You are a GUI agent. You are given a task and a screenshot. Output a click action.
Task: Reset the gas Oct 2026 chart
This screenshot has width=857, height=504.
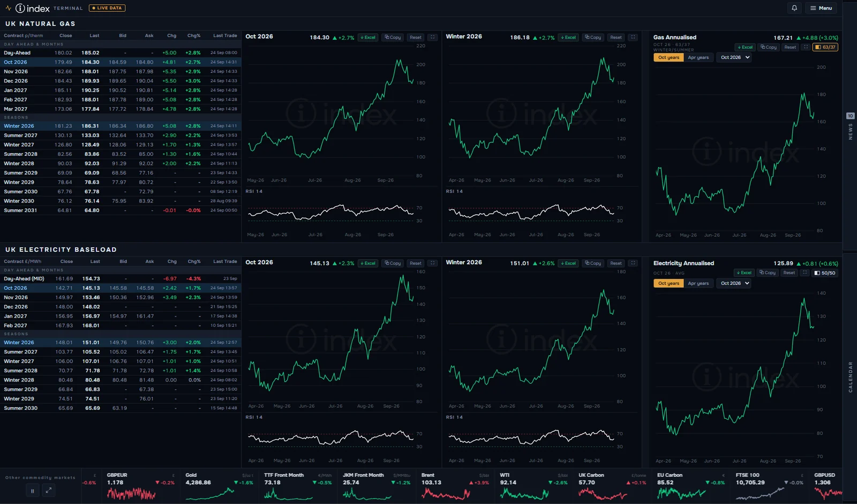tap(416, 37)
